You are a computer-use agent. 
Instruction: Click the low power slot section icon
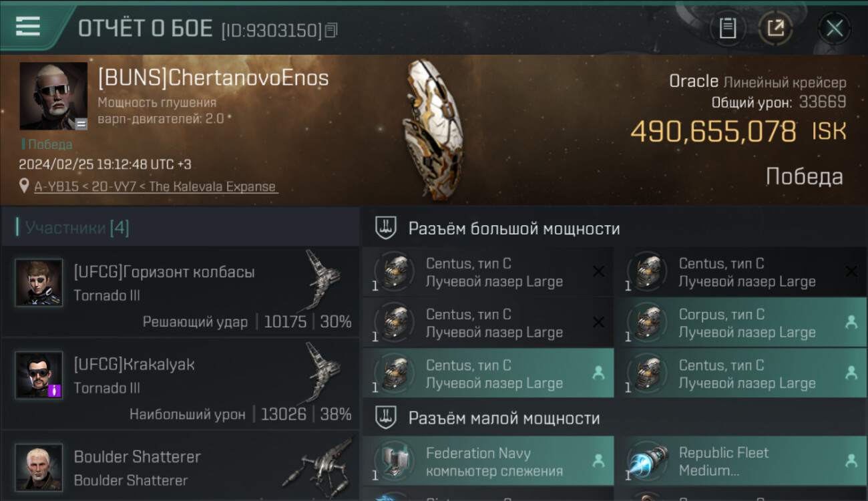pos(385,418)
